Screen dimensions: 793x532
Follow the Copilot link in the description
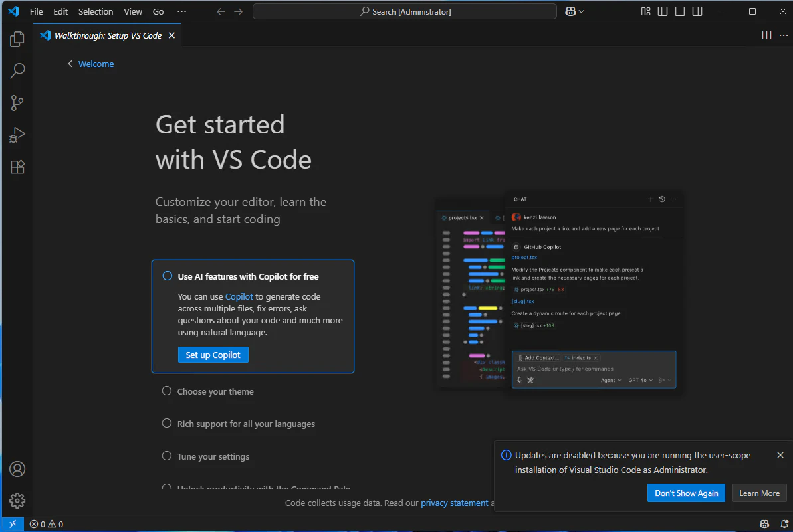click(x=239, y=297)
